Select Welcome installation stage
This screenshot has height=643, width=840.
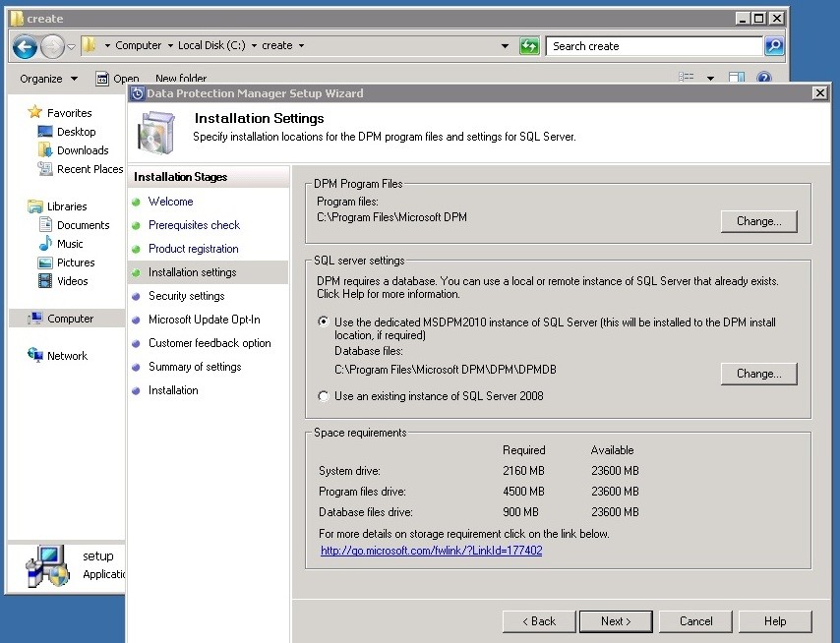170,202
